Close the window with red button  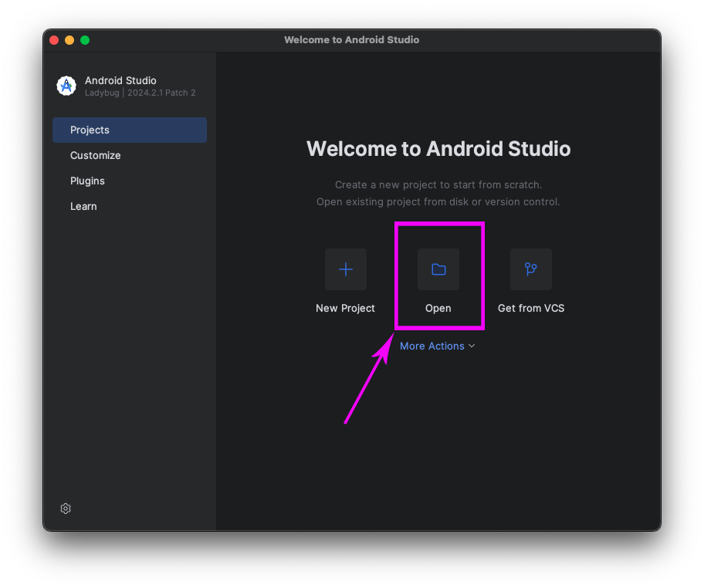point(54,40)
